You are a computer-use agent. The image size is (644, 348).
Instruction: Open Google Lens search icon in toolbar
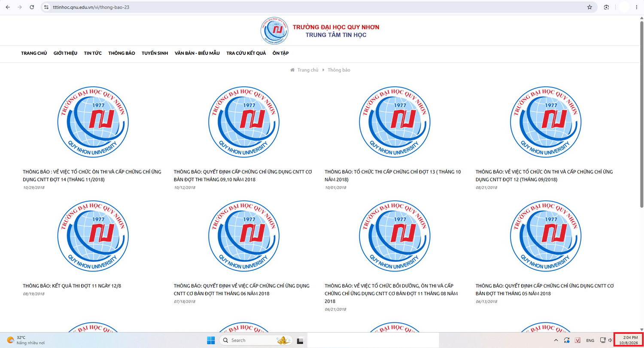[x=607, y=7]
